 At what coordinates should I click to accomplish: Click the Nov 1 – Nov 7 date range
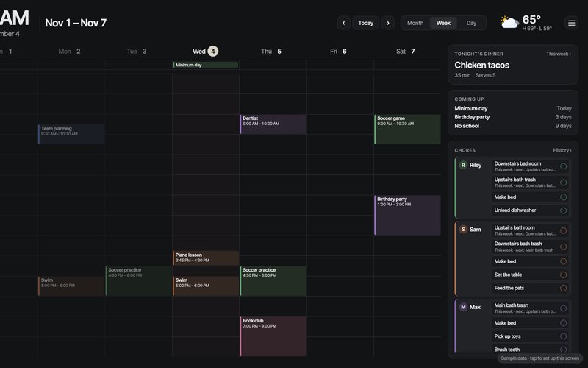76,23
